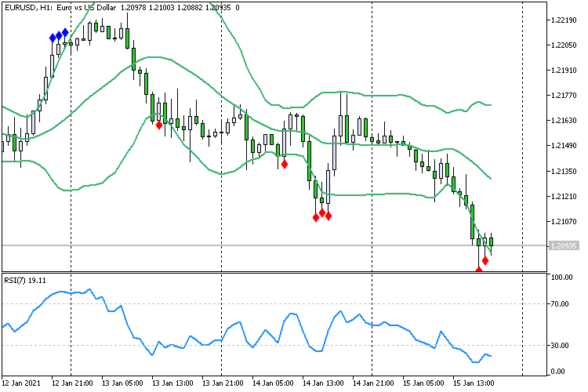588x392 pixels.
Task: Click price axis label 1.21070
Action: point(564,221)
